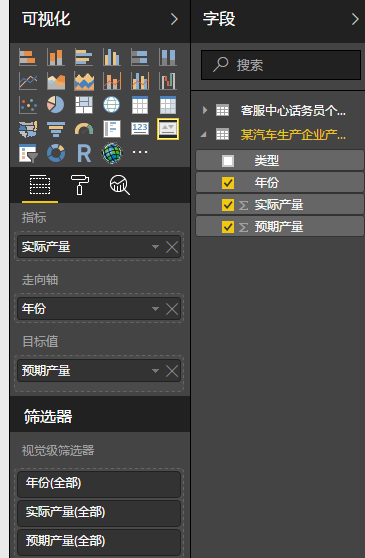
Task: Expand the 客服中心话务员 table
Action: (x=205, y=110)
